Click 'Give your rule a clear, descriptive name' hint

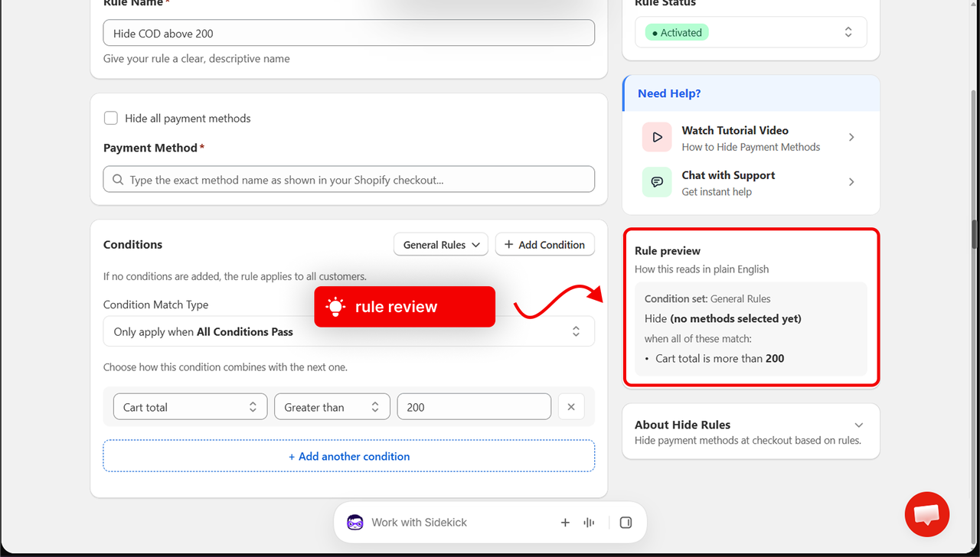(197, 59)
